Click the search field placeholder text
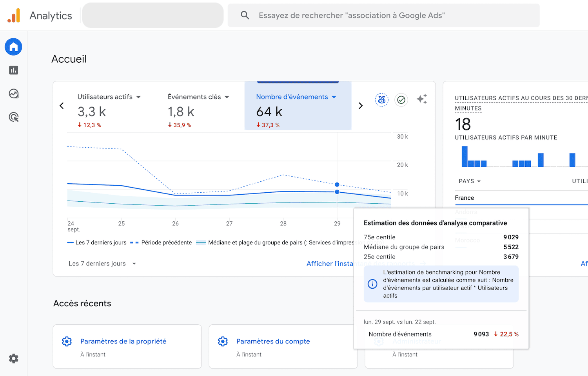Image resolution: width=588 pixels, height=376 pixels. click(x=352, y=15)
